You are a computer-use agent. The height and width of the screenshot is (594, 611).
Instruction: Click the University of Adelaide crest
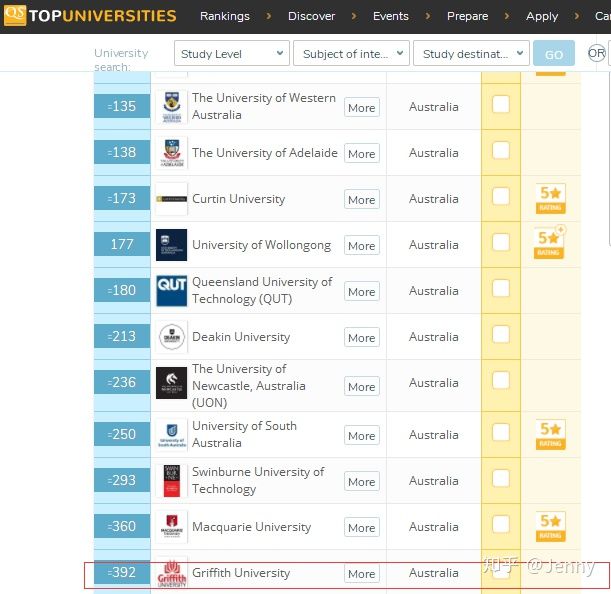tap(171, 153)
